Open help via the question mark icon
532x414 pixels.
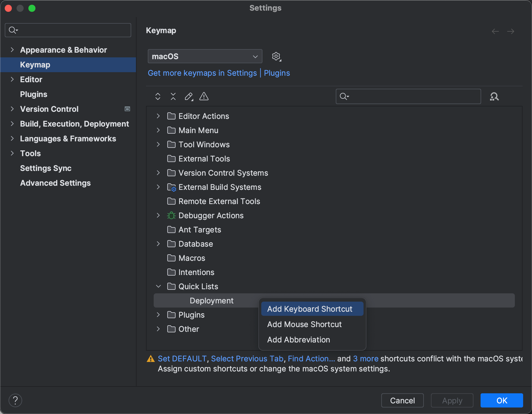point(15,400)
